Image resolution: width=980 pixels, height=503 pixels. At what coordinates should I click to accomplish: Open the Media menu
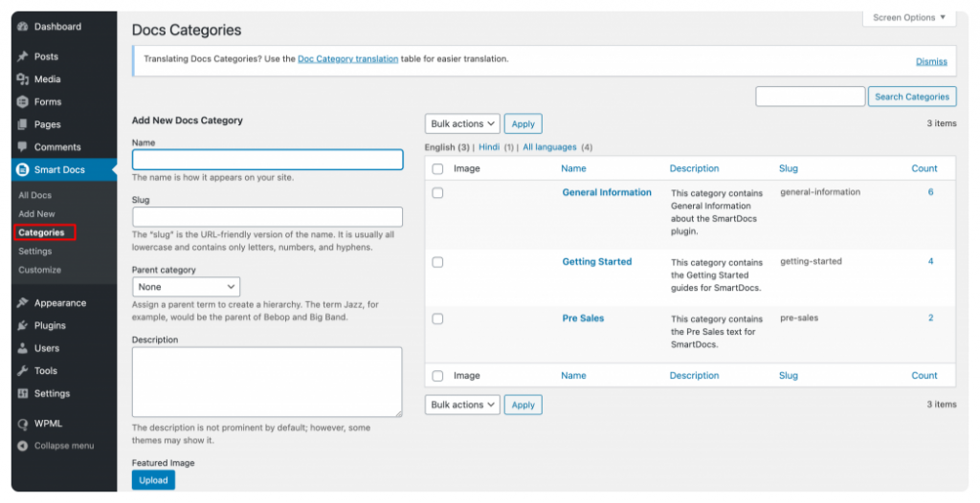tap(47, 78)
